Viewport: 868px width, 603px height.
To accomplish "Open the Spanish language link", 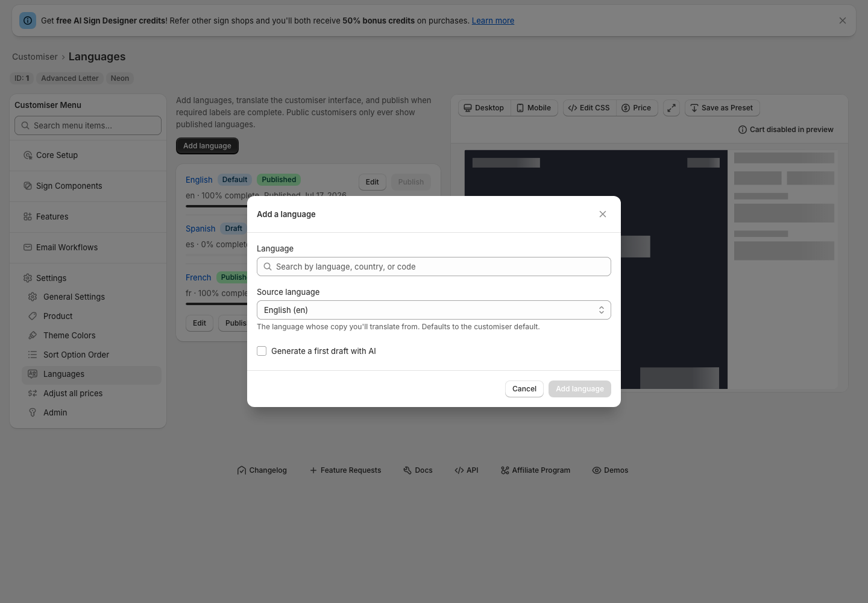I will [201, 229].
